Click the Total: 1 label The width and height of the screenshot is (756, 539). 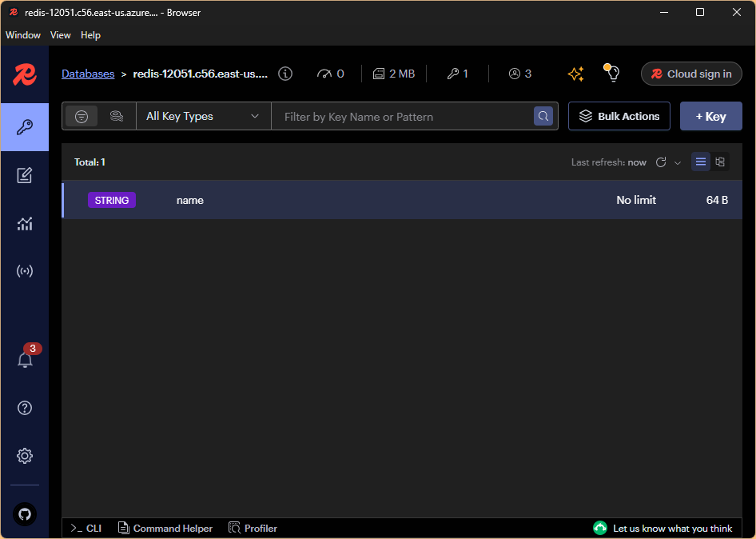click(90, 162)
